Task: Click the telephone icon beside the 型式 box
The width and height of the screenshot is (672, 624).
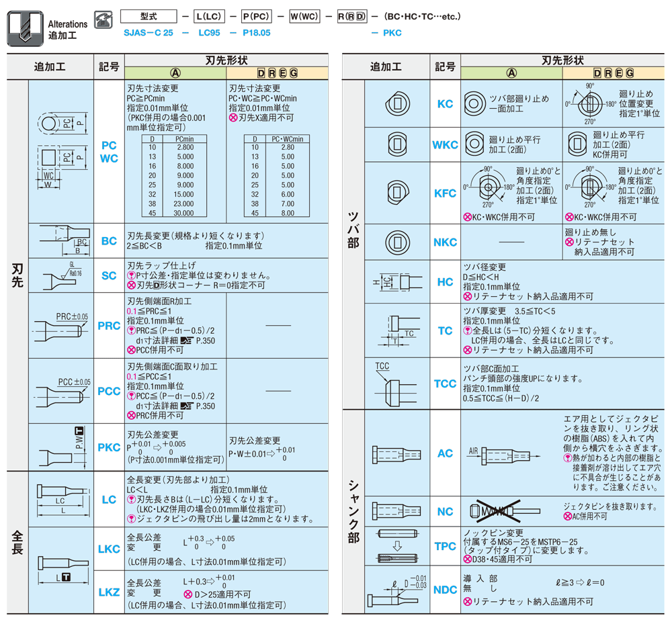Action: click(x=102, y=18)
